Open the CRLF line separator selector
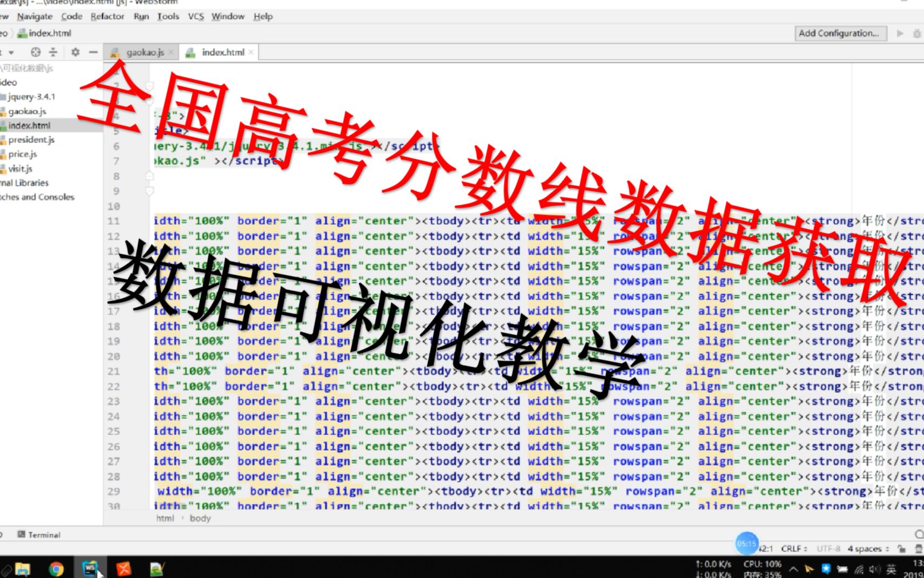924x578 pixels. pyautogui.click(x=794, y=549)
